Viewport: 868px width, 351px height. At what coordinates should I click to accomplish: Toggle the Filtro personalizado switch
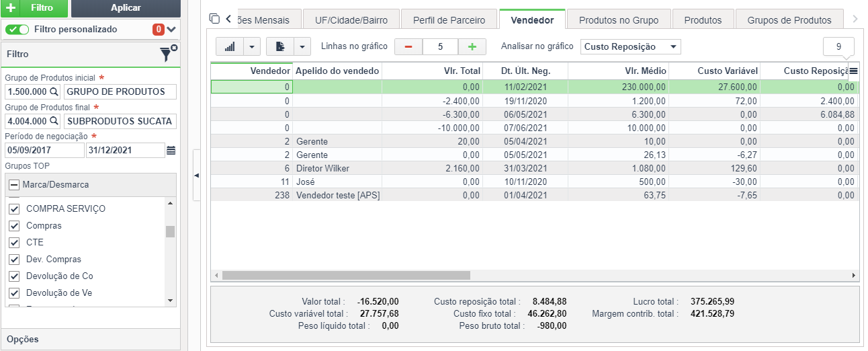tap(17, 30)
